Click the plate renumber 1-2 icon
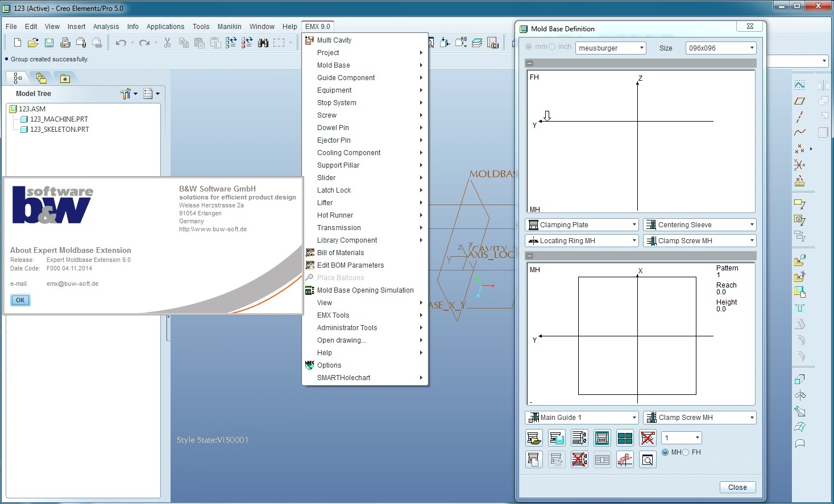 point(579,438)
